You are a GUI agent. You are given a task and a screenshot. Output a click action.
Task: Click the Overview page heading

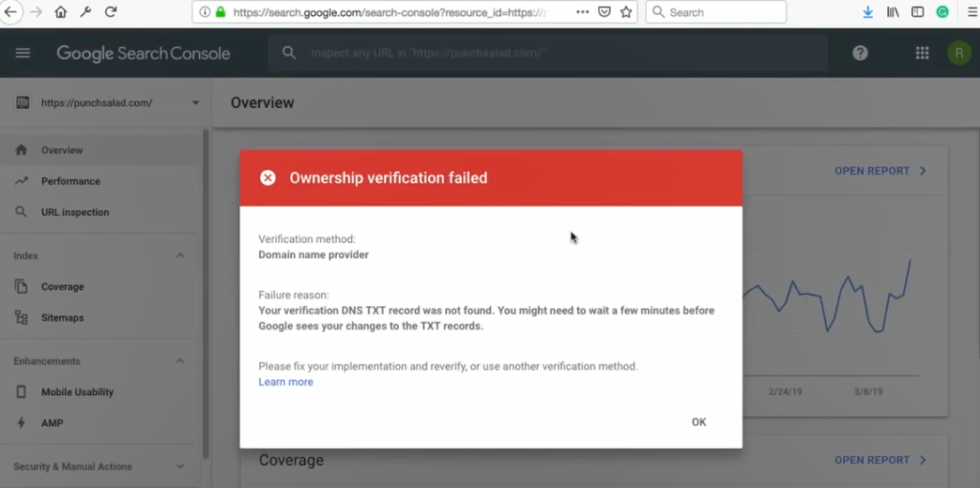tap(262, 103)
